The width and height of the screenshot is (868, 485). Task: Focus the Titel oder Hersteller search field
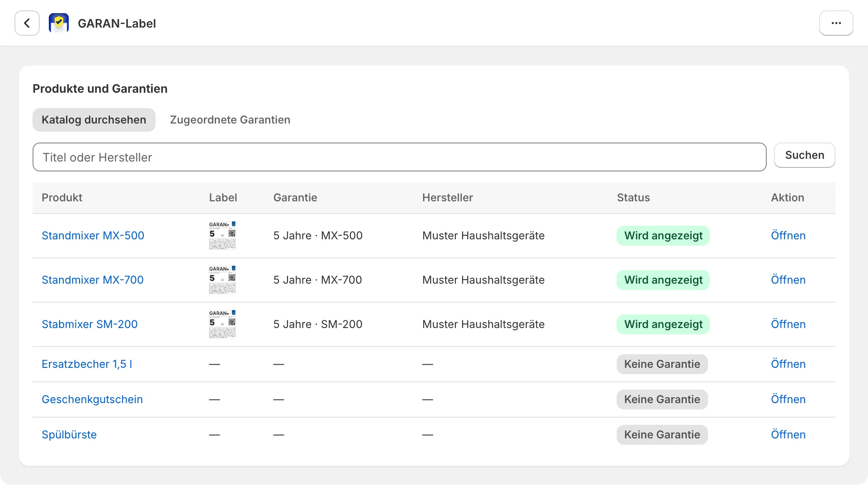(x=400, y=157)
